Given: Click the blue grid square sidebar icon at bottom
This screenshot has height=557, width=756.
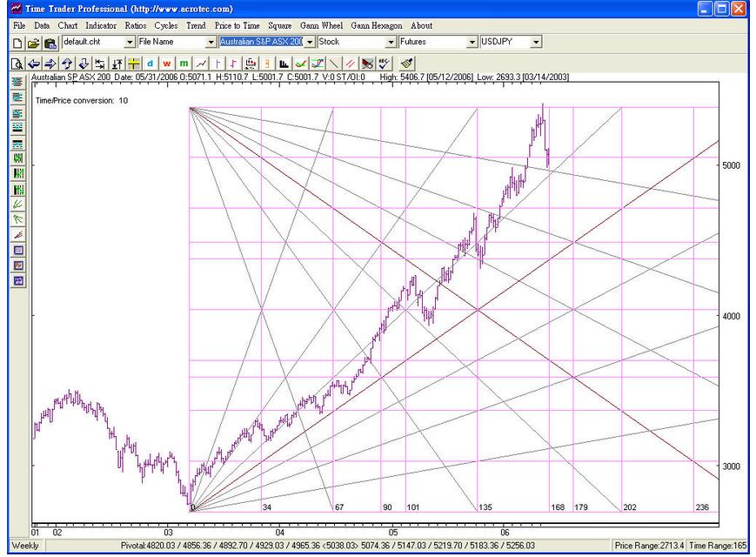Looking at the screenshot, I should [x=18, y=281].
